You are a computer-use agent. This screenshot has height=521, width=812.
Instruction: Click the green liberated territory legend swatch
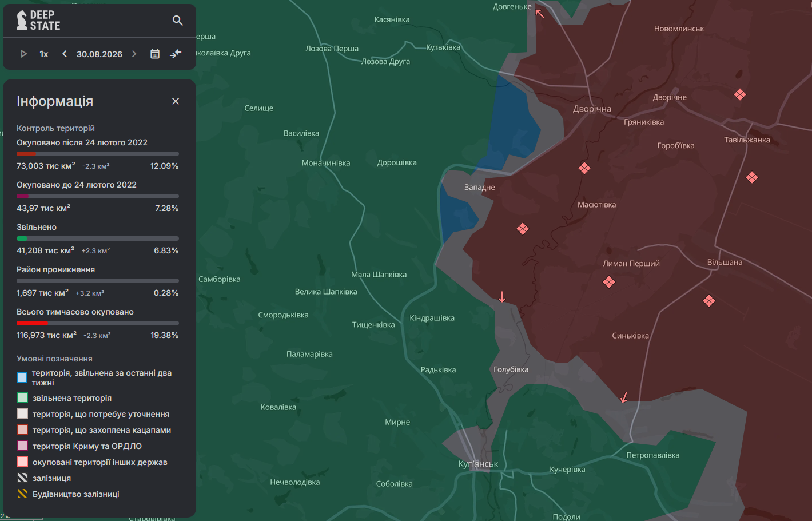coord(22,398)
